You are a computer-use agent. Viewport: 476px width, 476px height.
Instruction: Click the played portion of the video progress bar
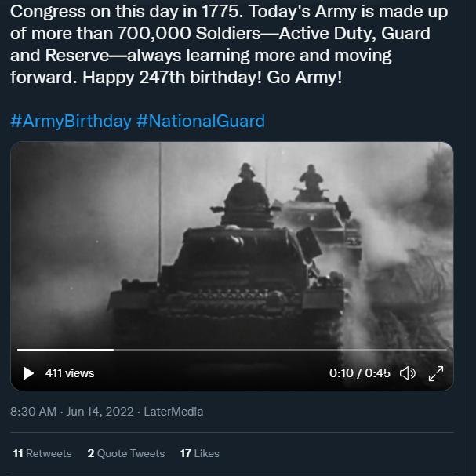(66, 349)
